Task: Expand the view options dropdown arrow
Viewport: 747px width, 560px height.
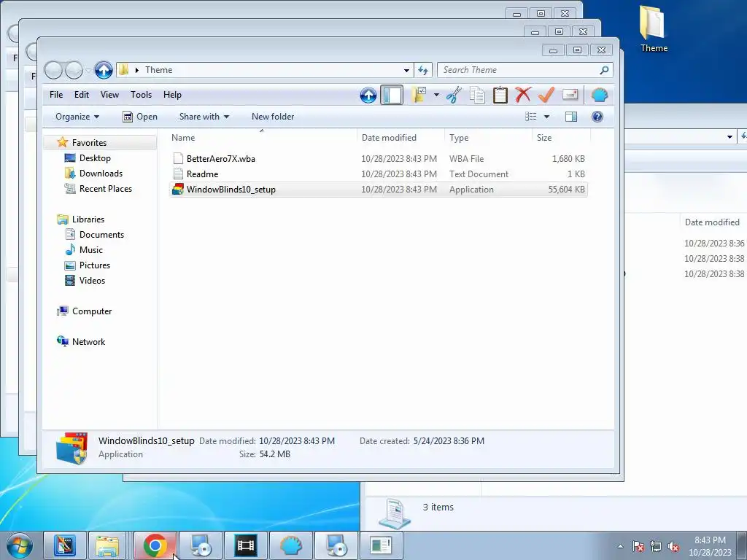Action: click(x=546, y=117)
